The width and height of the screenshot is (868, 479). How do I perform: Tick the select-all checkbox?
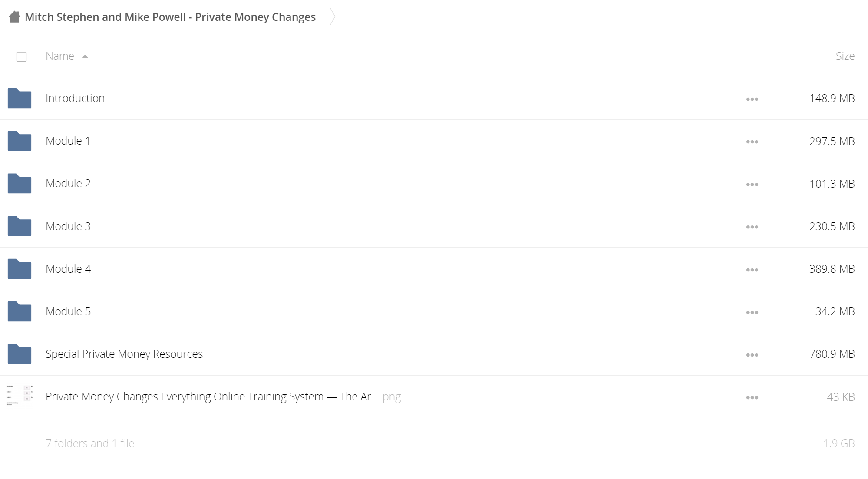[21, 56]
